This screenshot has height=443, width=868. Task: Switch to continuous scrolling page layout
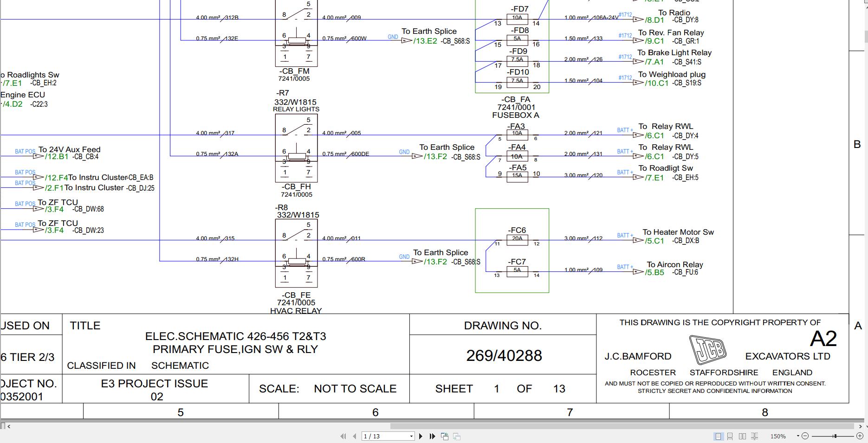pyautogui.click(x=730, y=436)
